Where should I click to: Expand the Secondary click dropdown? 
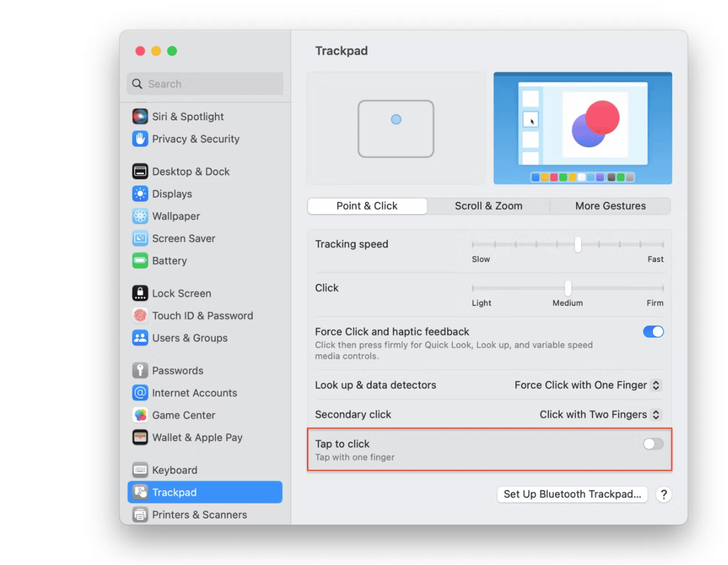pyautogui.click(x=600, y=415)
